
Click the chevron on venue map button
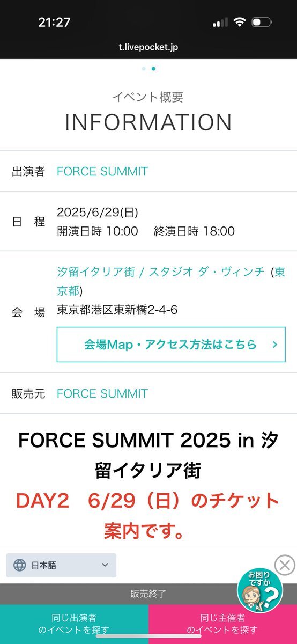pos(275,344)
